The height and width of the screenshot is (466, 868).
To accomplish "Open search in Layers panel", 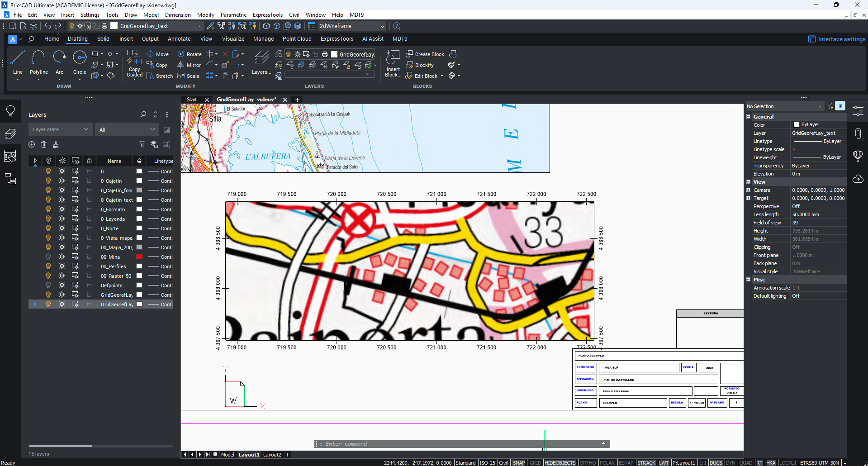I will pyautogui.click(x=143, y=114).
